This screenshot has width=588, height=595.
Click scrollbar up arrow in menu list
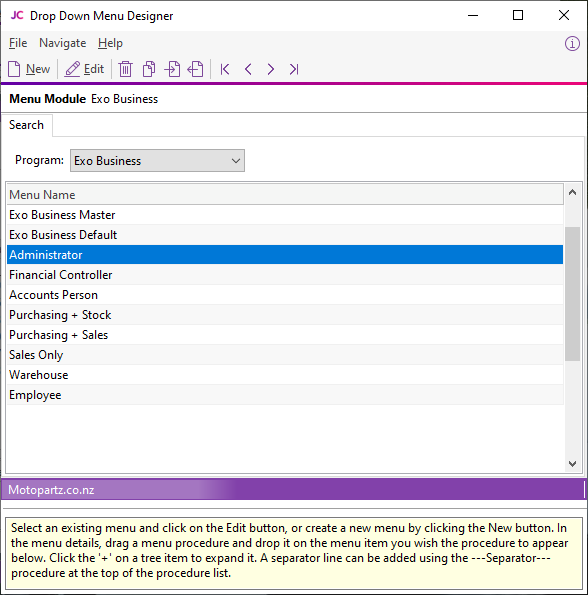[x=572, y=192]
